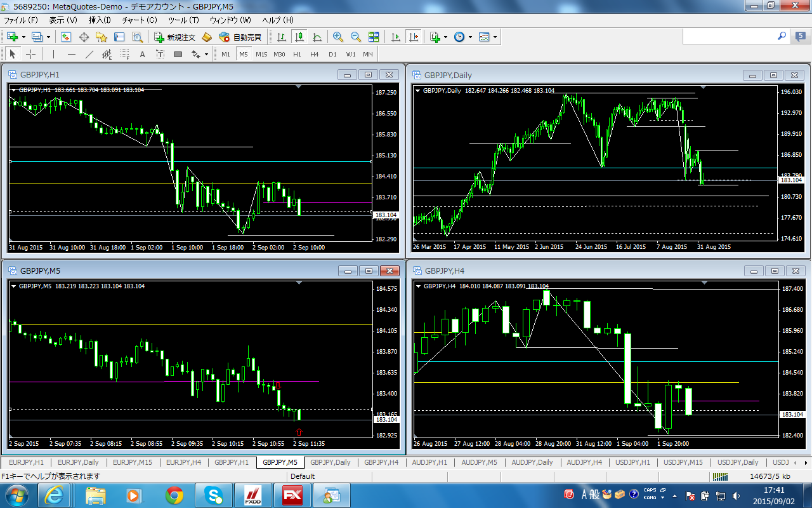Switch to the USDJPY,H1 chart tab
Screen dimensions: 812x508
pos(631,462)
